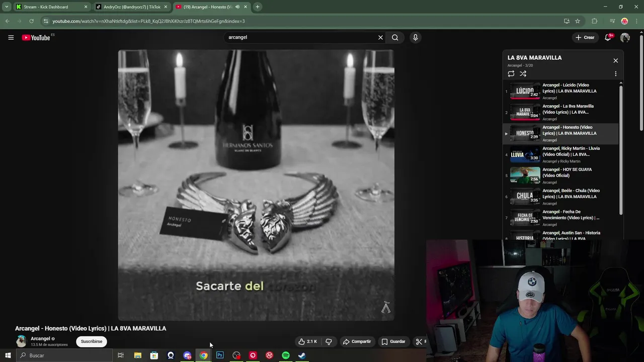Open Steam from taskbar
This screenshot has height=362, width=644.
coord(302,355)
